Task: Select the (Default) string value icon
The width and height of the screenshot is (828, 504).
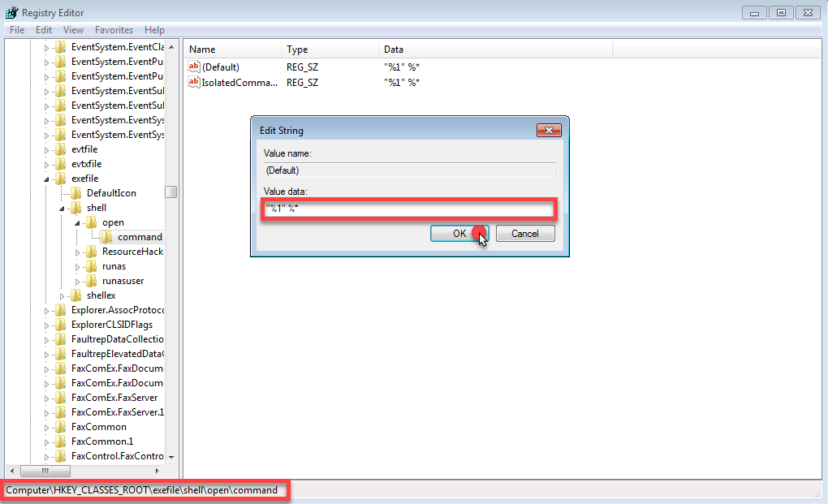Action: [x=194, y=67]
